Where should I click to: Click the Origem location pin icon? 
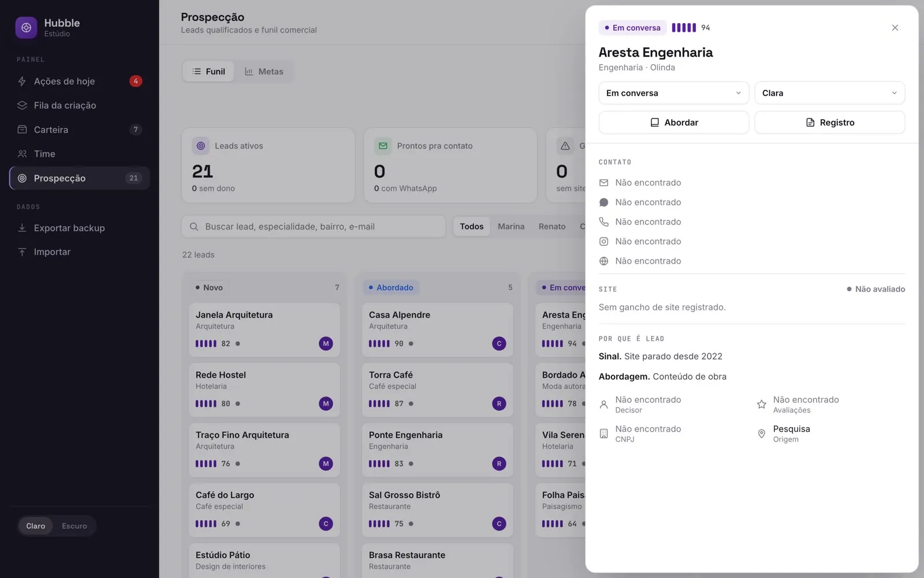click(x=762, y=433)
